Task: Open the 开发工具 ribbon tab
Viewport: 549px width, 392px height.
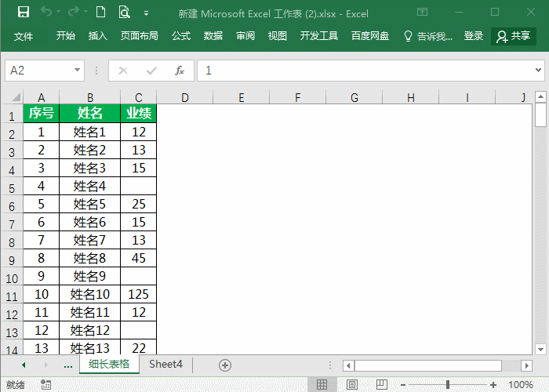Action: 319,36
